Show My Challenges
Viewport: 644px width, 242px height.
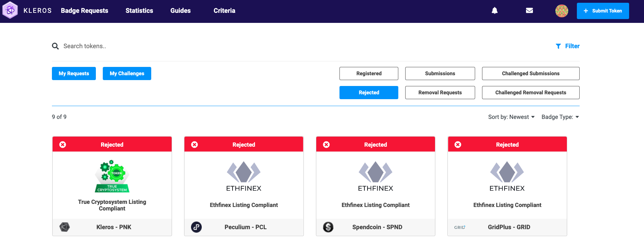[x=127, y=74]
